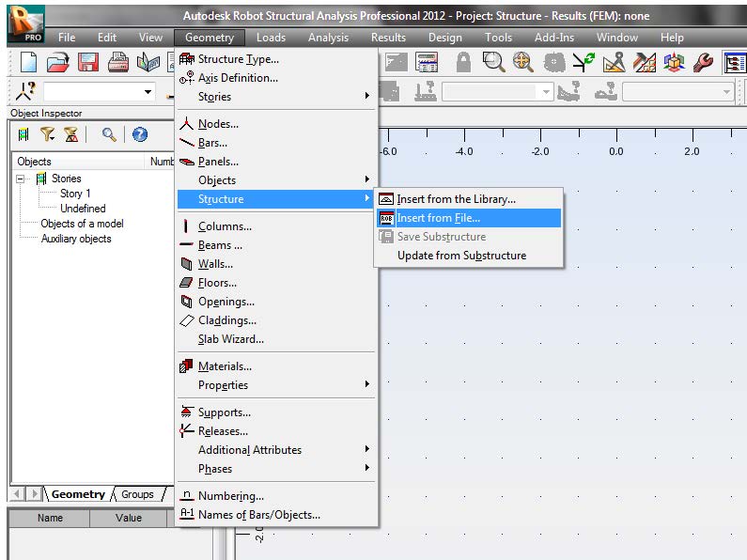Click the Print icon
Viewport: 747px width, 560px height.
point(118,62)
